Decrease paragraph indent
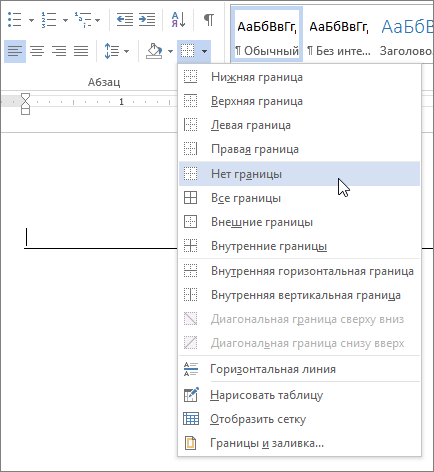This screenshot has width=434, height=472. (x=125, y=19)
